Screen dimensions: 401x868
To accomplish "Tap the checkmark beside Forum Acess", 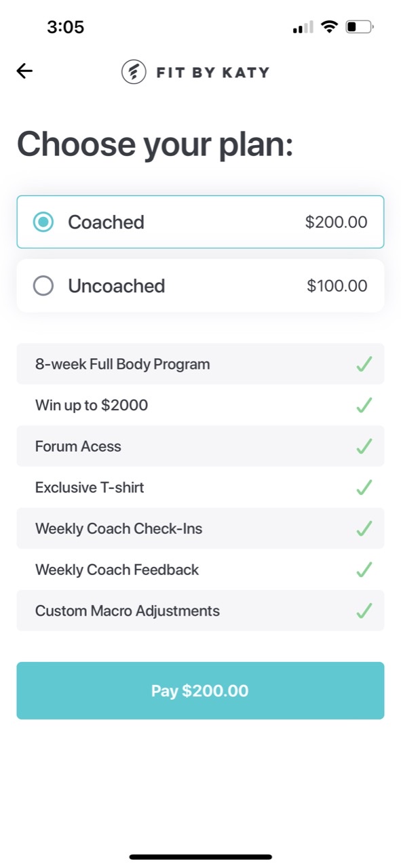I will (364, 446).
